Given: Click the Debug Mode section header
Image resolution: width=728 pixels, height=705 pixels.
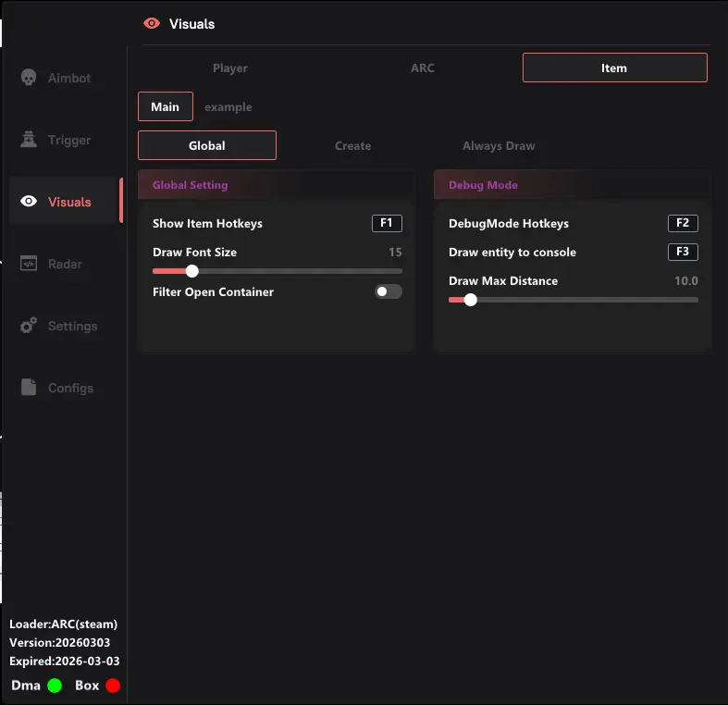Looking at the screenshot, I should [x=572, y=185].
